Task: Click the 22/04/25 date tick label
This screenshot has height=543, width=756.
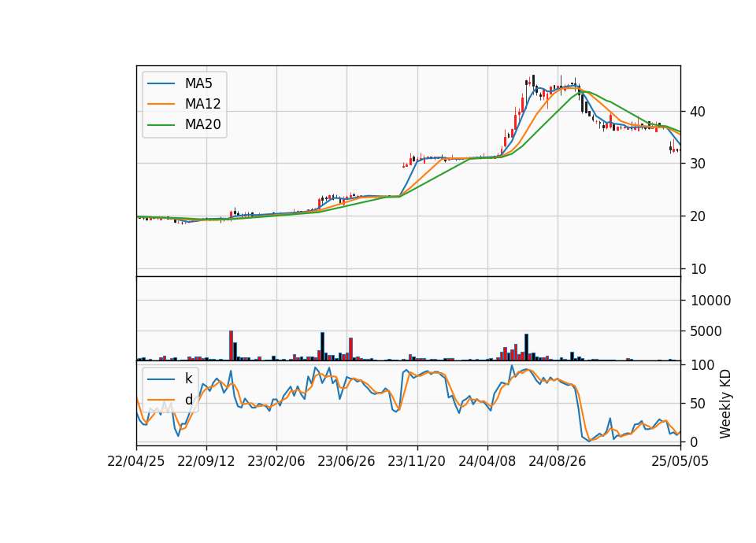Action: click(136, 461)
